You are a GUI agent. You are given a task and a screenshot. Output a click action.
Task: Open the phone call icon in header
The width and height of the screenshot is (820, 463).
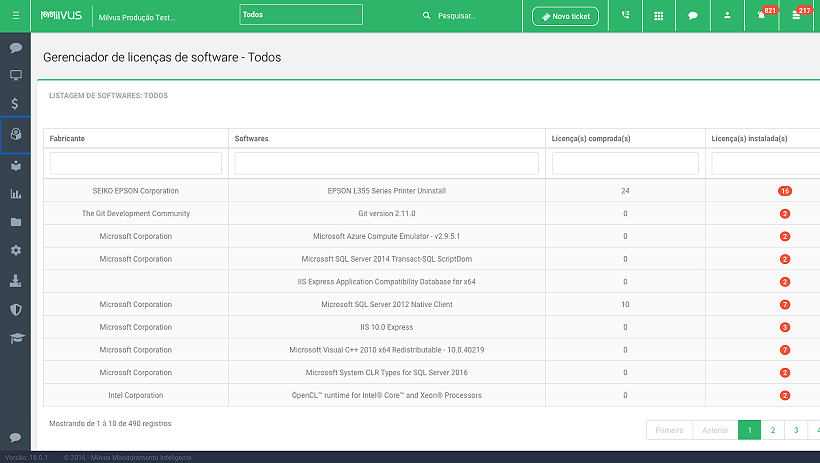tap(625, 15)
